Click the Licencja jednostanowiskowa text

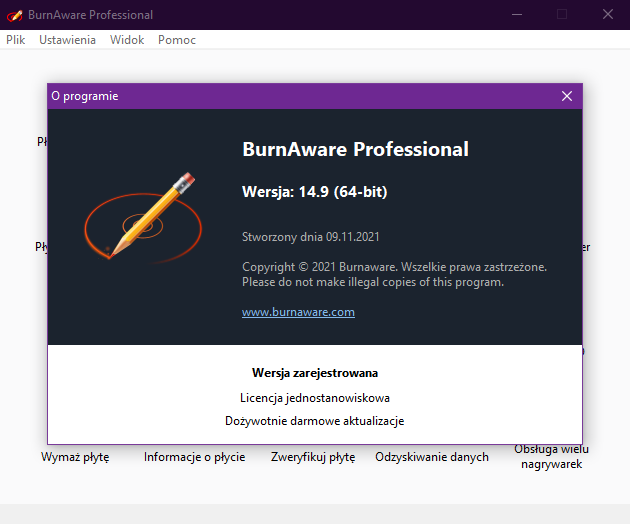coord(315,398)
